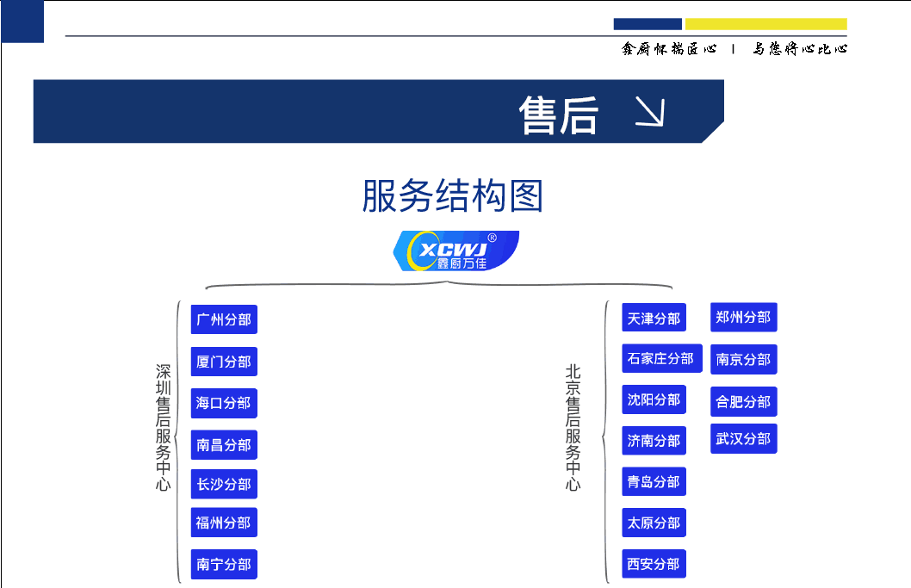
Task: Click the 海口分部 branch
Action: 224,403
